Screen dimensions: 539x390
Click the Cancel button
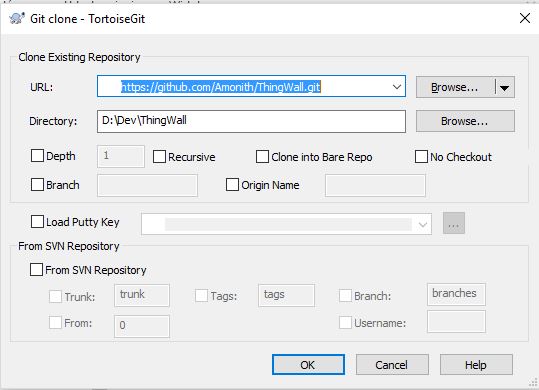point(392,365)
